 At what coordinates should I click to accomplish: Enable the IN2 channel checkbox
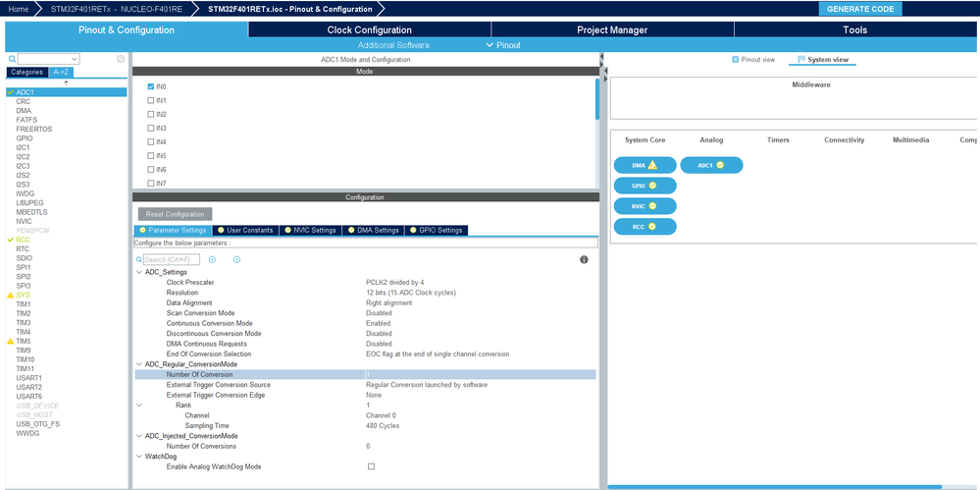point(151,115)
